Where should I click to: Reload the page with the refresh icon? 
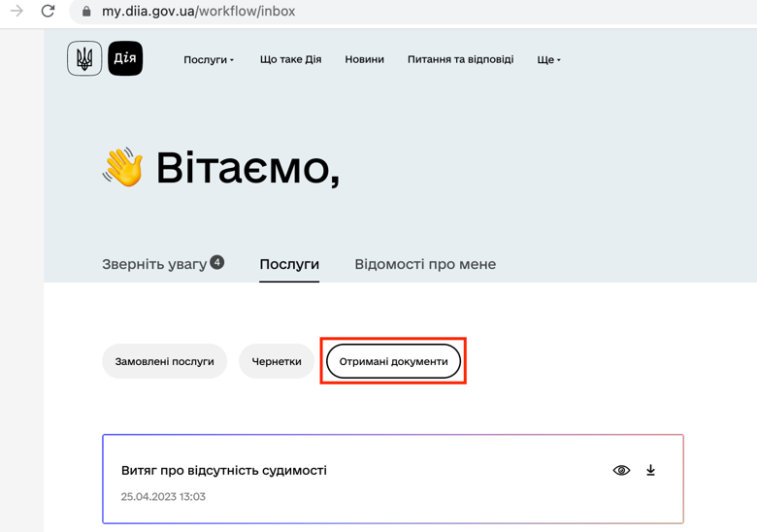click(48, 11)
